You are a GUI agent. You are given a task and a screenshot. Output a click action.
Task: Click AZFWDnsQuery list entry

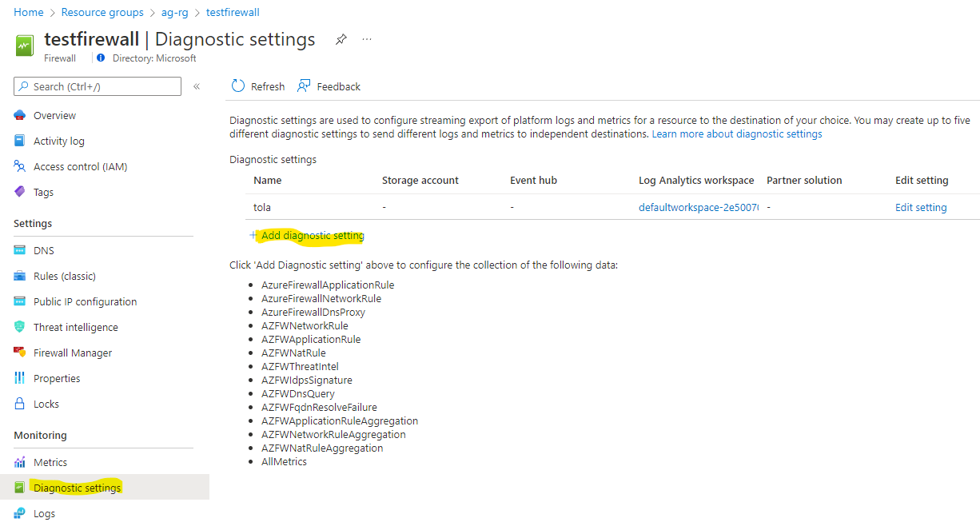coord(298,393)
